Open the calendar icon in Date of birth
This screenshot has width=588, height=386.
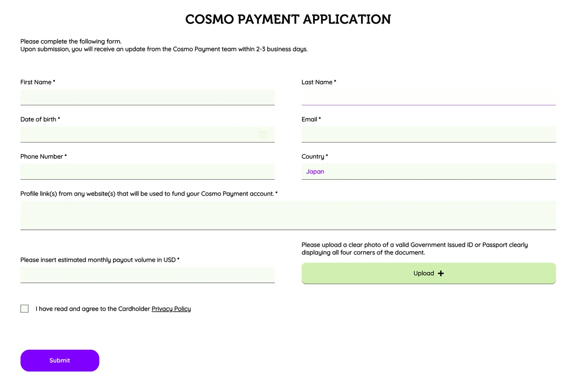(263, 134)
